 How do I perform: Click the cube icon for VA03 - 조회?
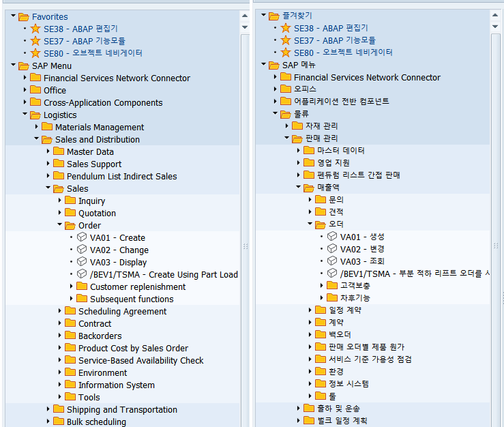click(x=332, y=261)
